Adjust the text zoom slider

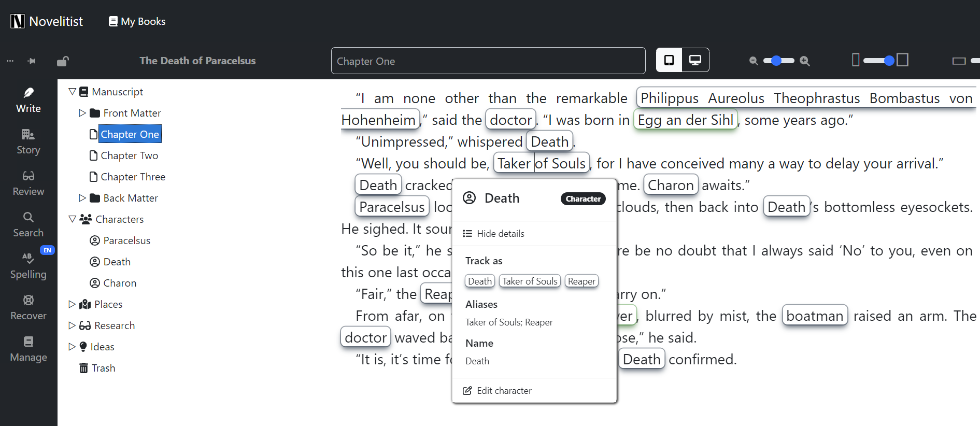(x=778, y=61)
